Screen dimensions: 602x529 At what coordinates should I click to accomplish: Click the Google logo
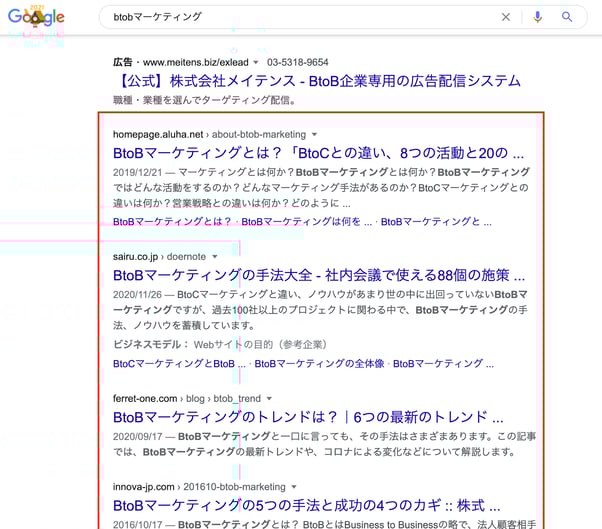36,17
